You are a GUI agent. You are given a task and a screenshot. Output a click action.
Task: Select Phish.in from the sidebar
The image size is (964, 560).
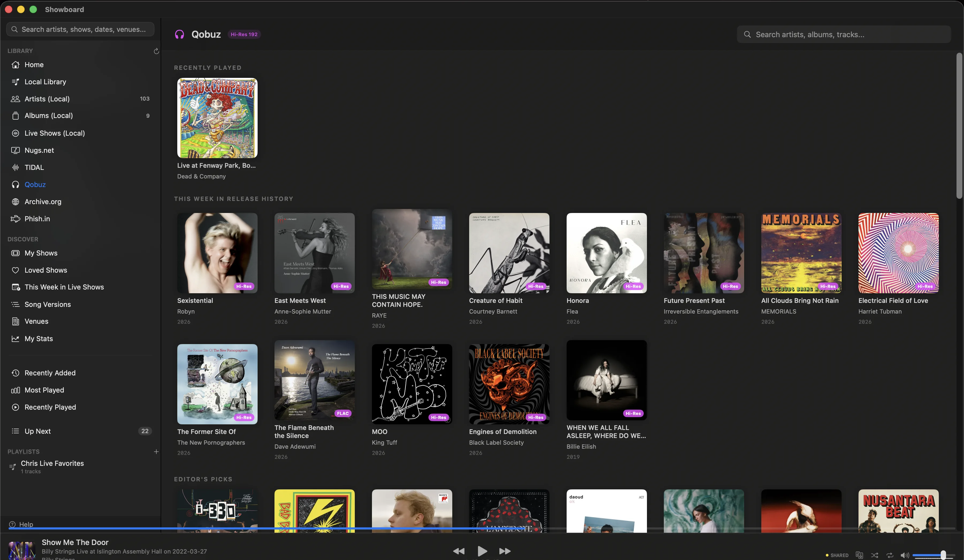pos(37,219)
